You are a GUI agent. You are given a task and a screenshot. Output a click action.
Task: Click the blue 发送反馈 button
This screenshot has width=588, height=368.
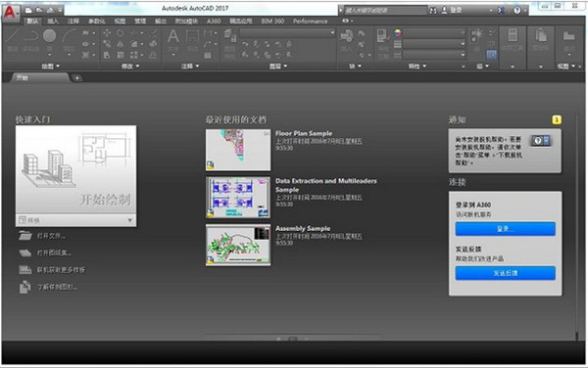click(505, 273)
